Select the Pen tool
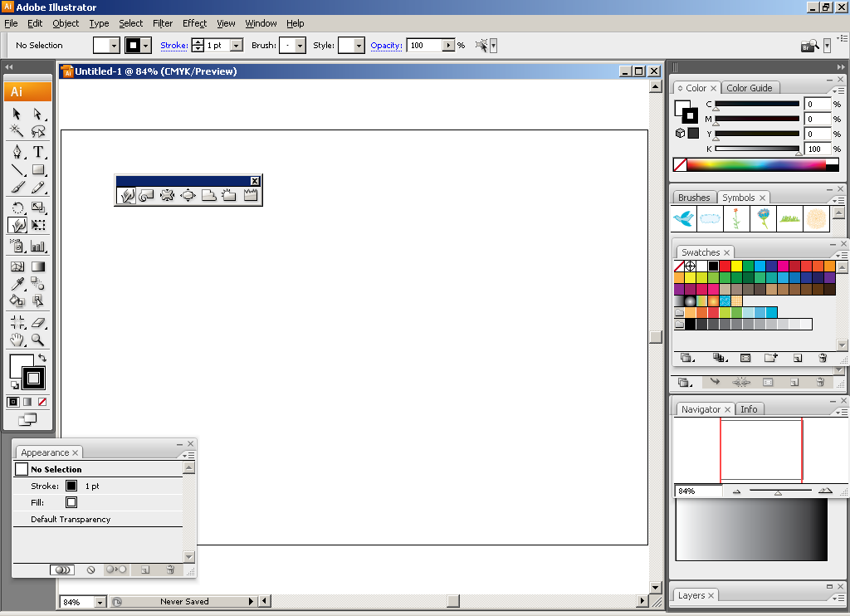Viewport: 850px width, 616px height. (x=17, y=151)
